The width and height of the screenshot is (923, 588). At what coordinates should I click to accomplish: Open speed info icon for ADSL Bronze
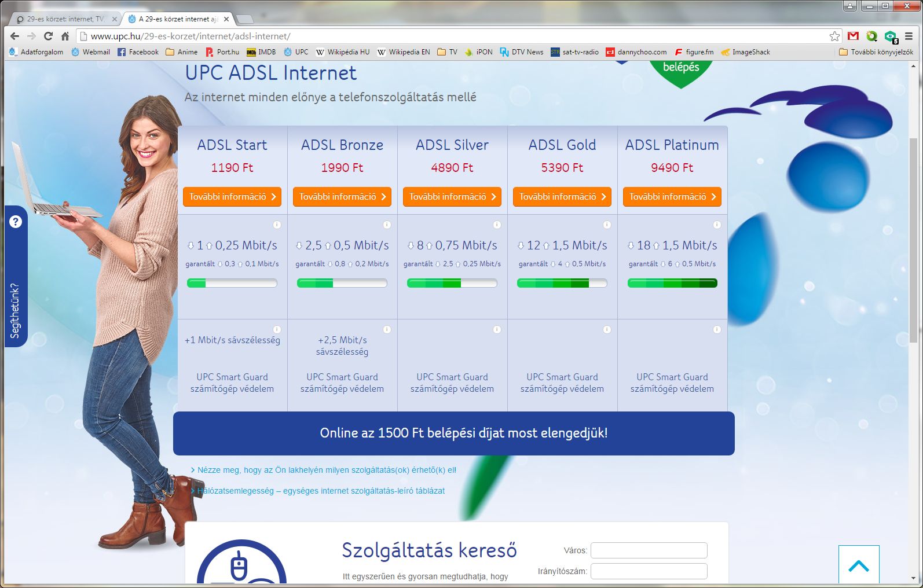(x=387, y=225)
